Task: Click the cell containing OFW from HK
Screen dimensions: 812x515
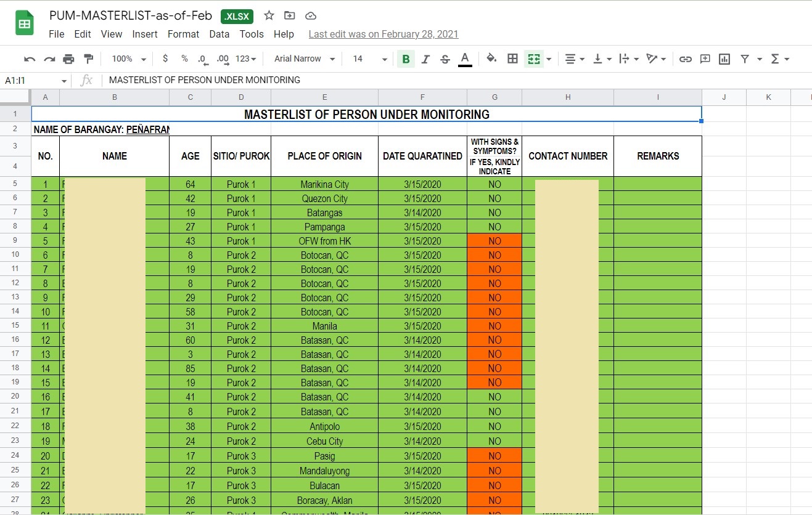Action: pyautogui.click(x=324, y=241)
